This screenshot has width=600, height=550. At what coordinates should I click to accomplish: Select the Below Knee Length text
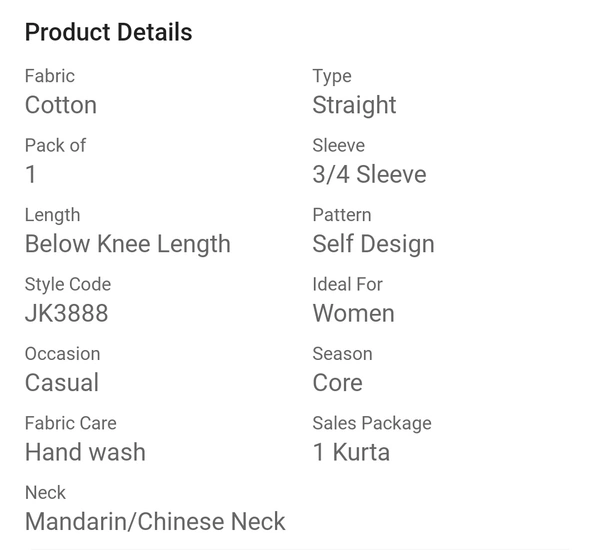click(128, 245)
